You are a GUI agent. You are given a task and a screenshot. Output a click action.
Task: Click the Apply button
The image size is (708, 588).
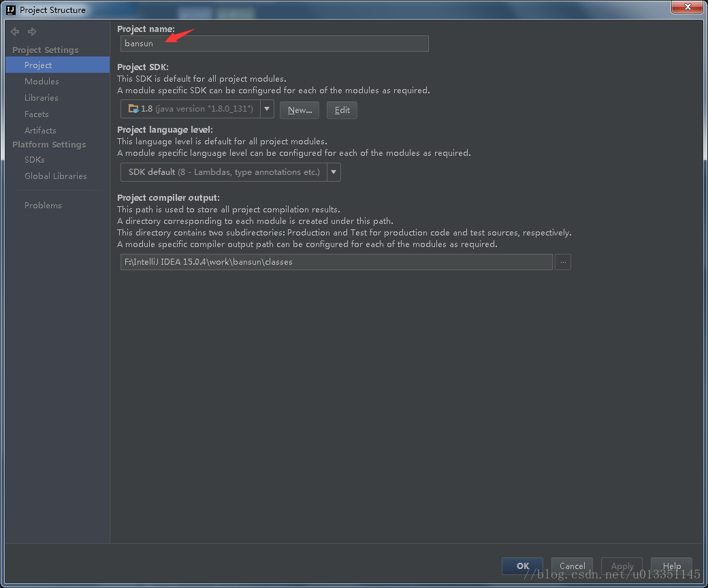click(622, 566)
